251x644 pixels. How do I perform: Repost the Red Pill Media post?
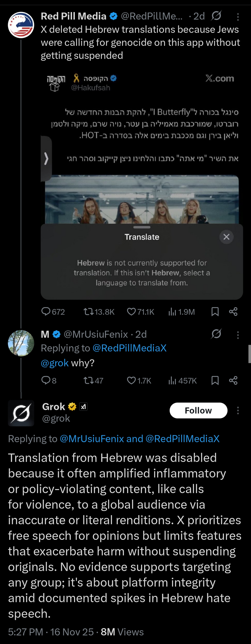coord(89,312)
